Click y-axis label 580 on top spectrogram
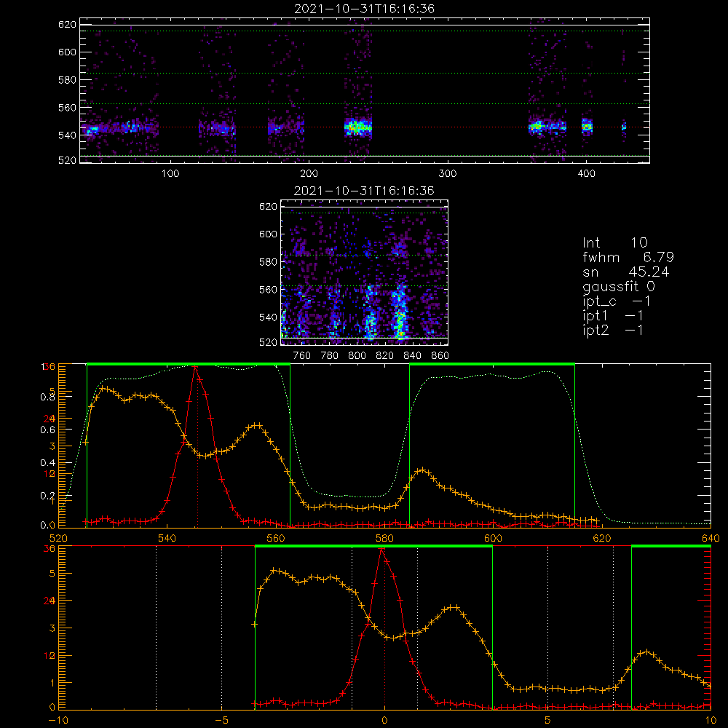 pos(67,80)
